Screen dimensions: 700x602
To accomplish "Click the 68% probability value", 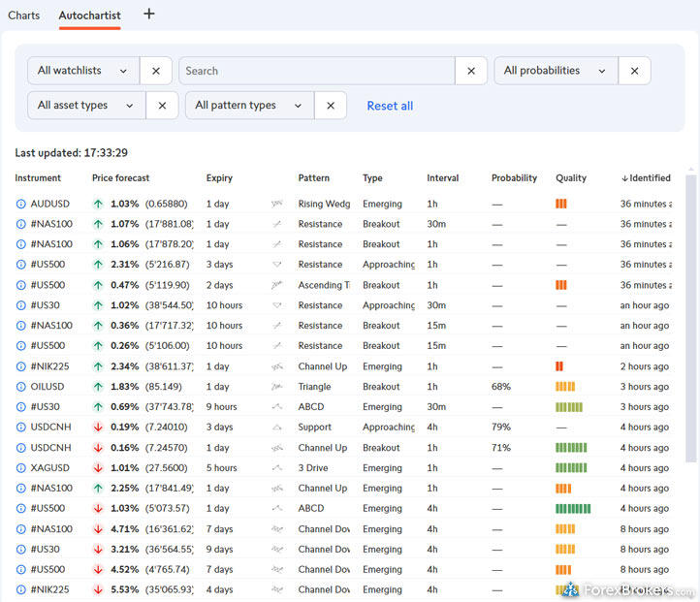I will [501, 387].
